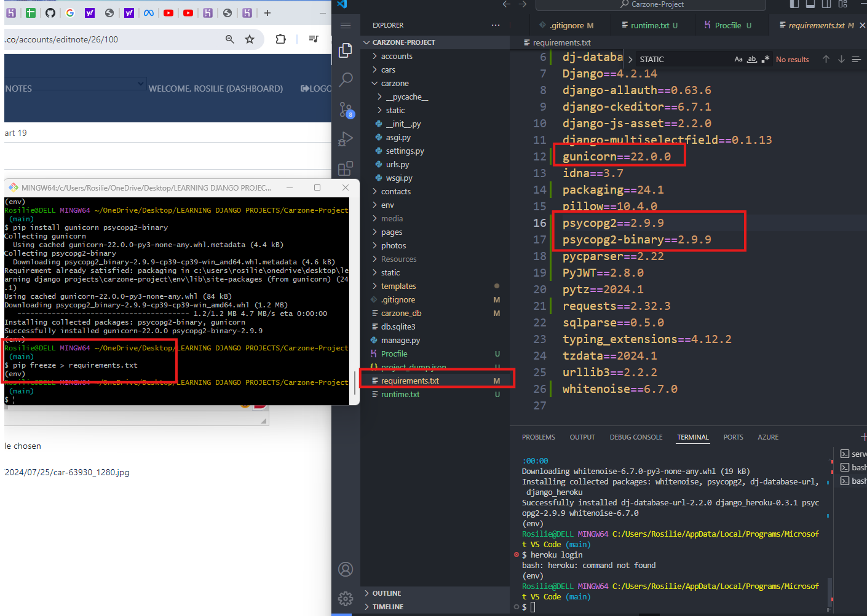Switch to the DEBUG CONSOLE panel tab
The height and width of the screenshot is (616, 867).
click(636, 437)
